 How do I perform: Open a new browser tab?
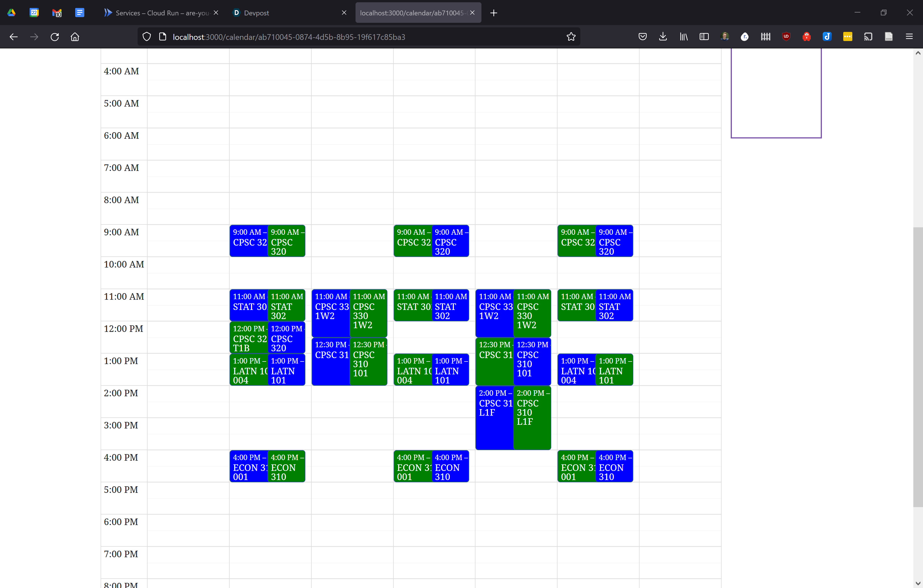tap(493, 13)
